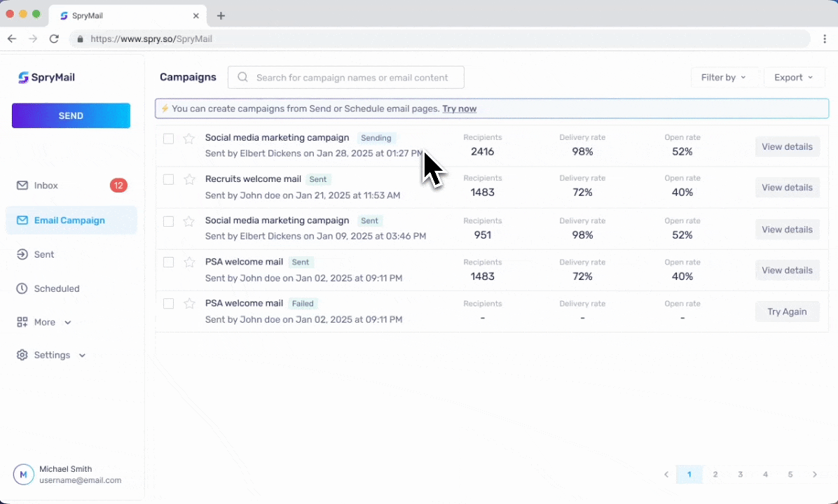Image resolution: width=838 pixels, height=504 pixels.
Task: Click the Try now link in banner
Action: (459, 108)
